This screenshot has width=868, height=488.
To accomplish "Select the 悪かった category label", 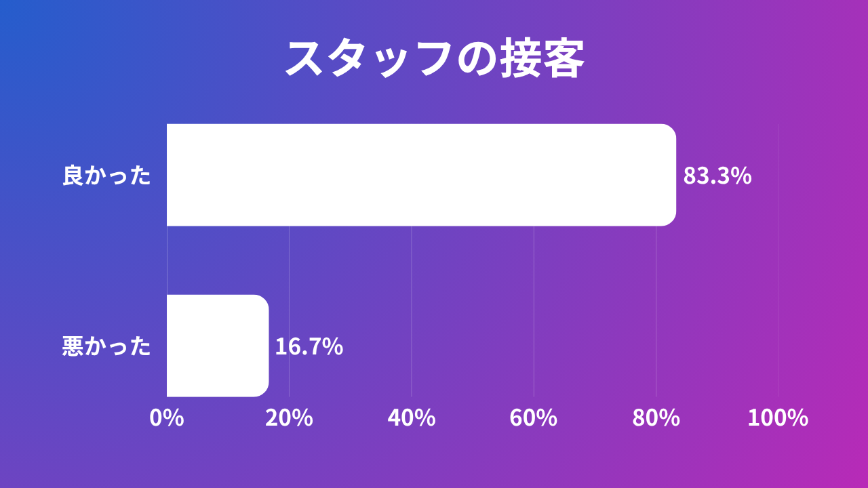I will coord(106,346).
